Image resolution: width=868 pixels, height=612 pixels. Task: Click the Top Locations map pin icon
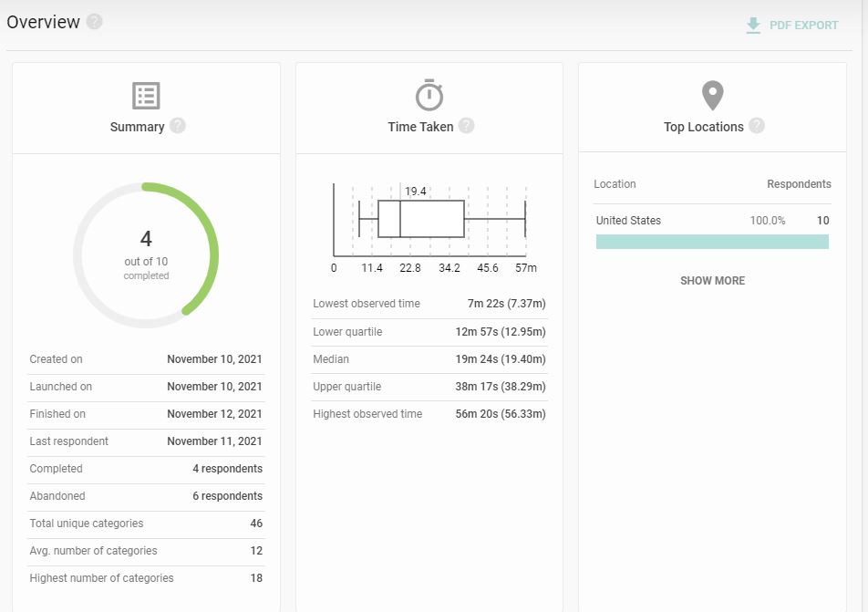coord(712,95)
